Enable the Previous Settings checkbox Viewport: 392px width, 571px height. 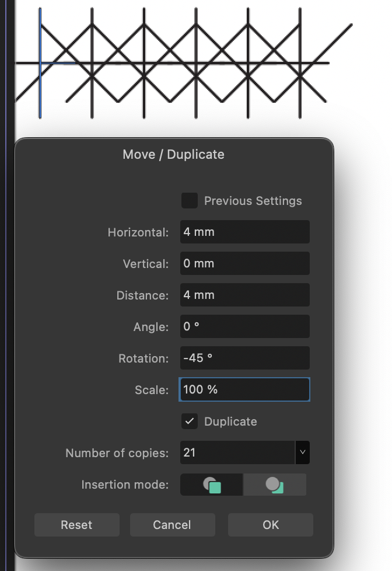[x=189, y=200]
